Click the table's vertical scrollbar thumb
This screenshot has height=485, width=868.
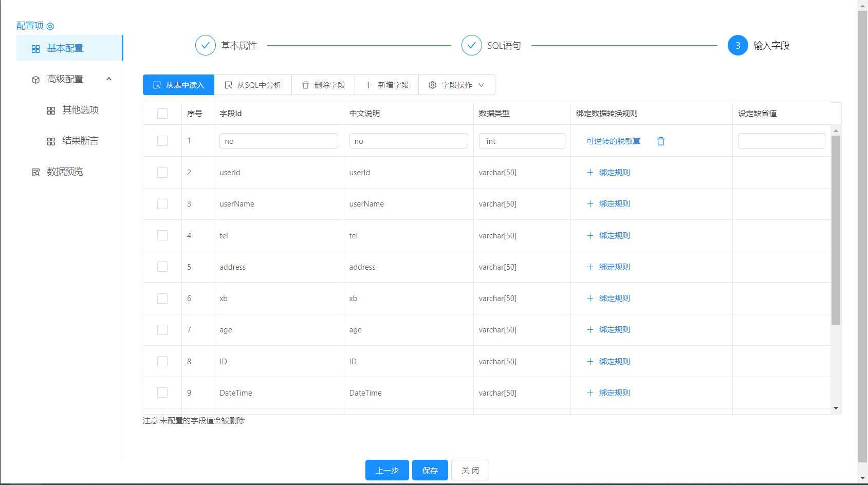tap(836, 229)
